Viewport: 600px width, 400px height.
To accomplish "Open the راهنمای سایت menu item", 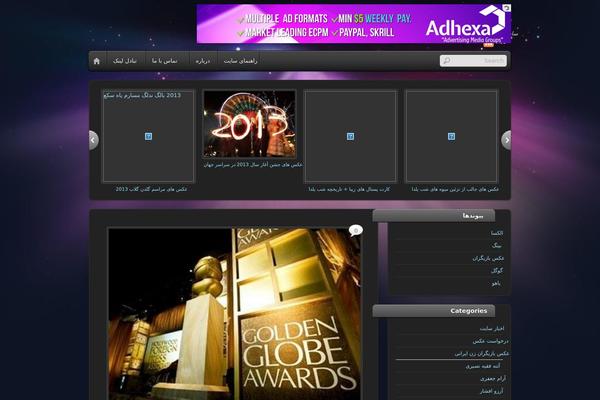I will (x=240, y=61).
